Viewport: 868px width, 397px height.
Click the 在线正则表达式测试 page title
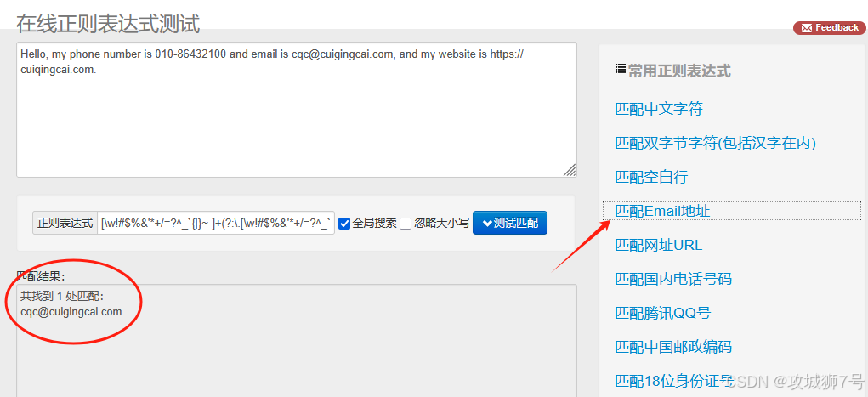(107, 23)
